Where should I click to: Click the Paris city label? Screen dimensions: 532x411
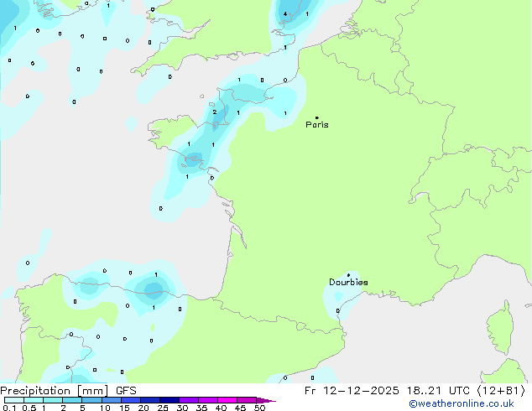click(x=317, y=125)
